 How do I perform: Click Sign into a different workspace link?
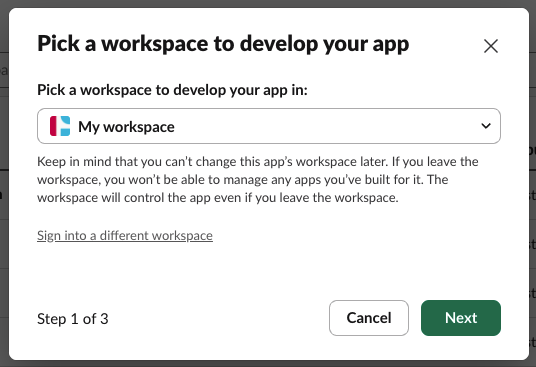(125, 236)
